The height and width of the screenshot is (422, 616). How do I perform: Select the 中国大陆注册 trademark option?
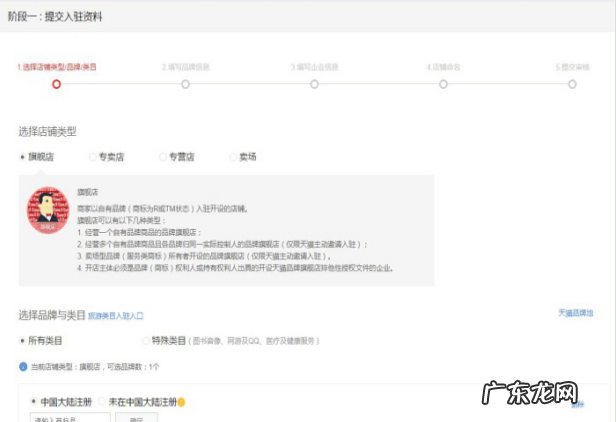[x=34, y=402]
